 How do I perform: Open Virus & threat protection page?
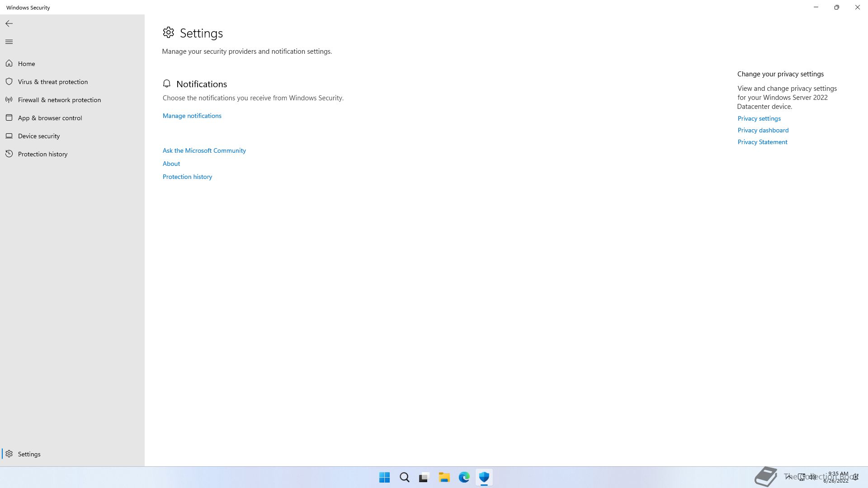pos(72,82)
